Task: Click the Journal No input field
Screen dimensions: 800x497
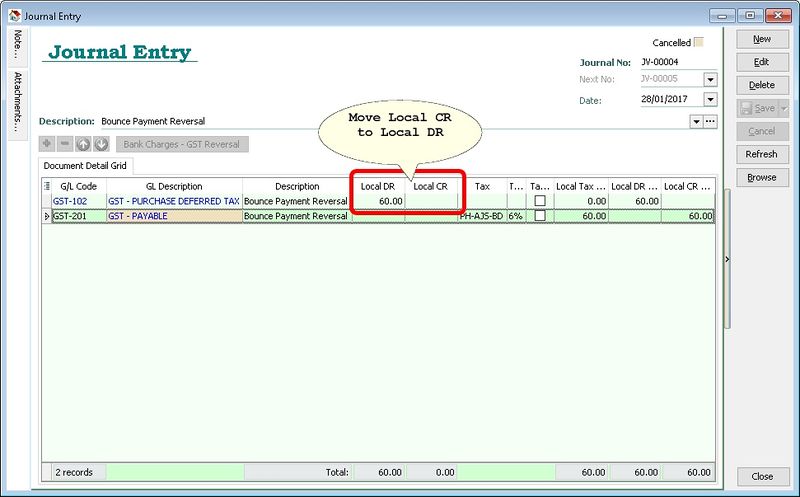Action: [678, 62]
